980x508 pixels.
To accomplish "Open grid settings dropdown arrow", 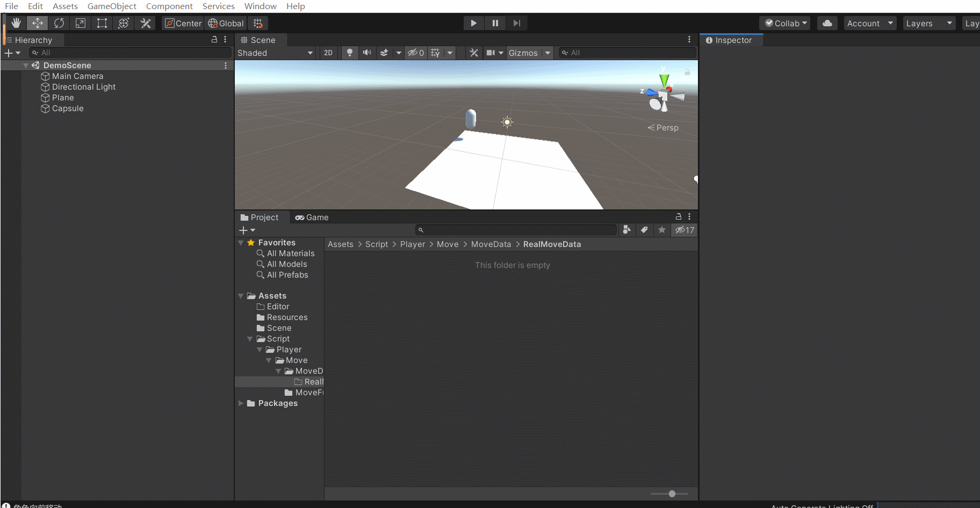I will click(450, 53).
